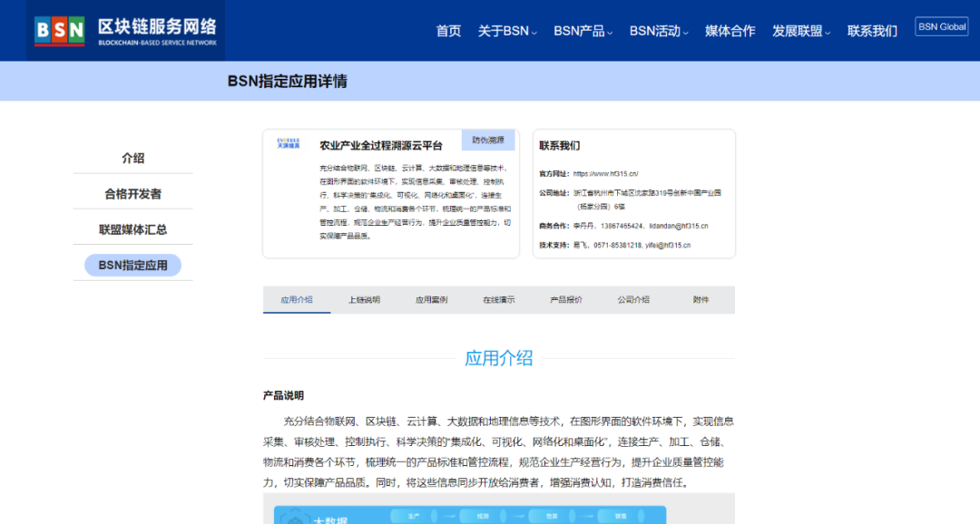The width and height of the screenshot is (980, 524).
Task: Click the 天演维真 company logo on app card
Action: click(x=289, y=143)
